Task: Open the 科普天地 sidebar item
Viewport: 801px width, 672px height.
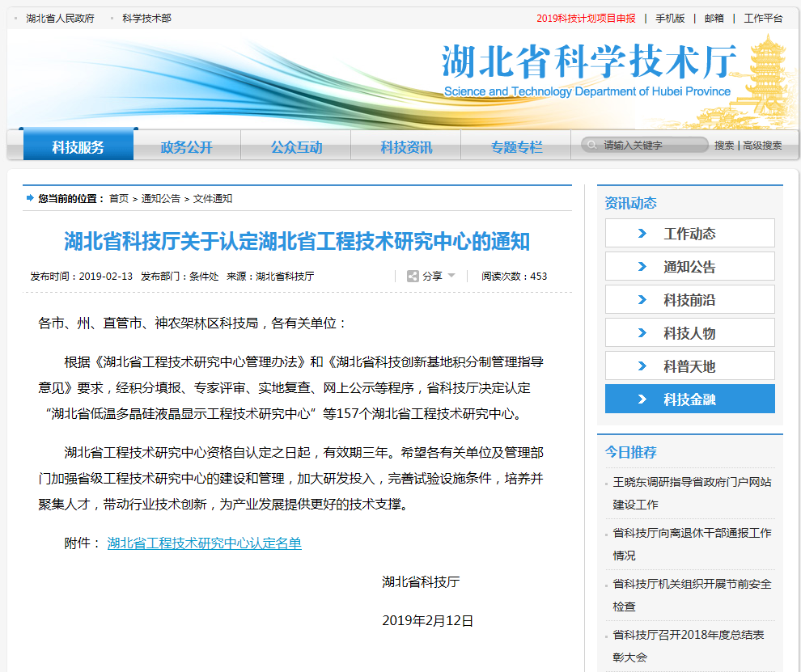Action: [x=690, y=366]
